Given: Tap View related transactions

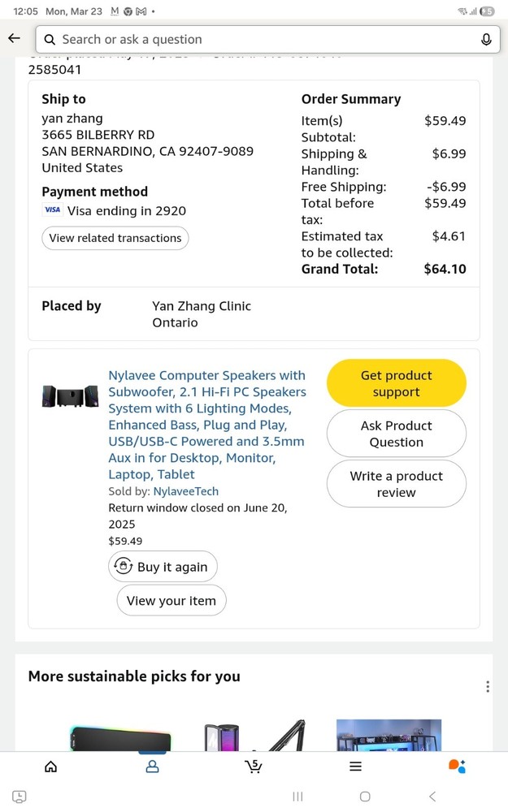Looking at the screenshot, I should pyautogui.click(x=115, y=238).
